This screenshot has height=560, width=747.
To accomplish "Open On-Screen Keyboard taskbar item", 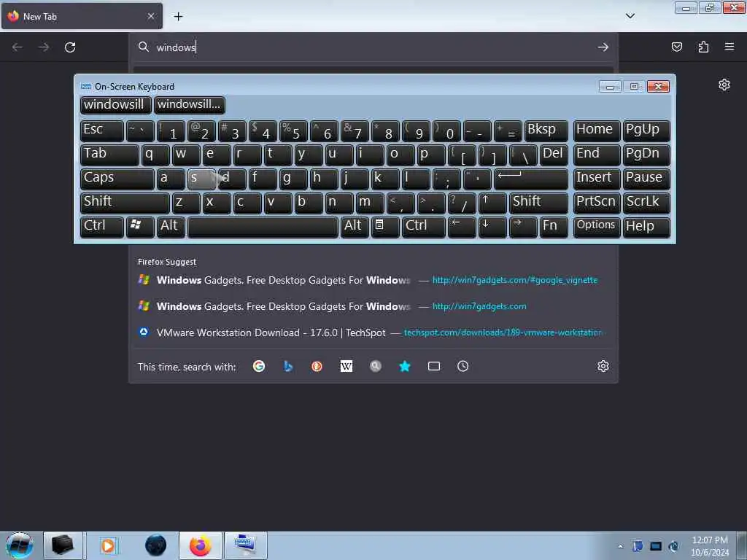I will (245, 545).
